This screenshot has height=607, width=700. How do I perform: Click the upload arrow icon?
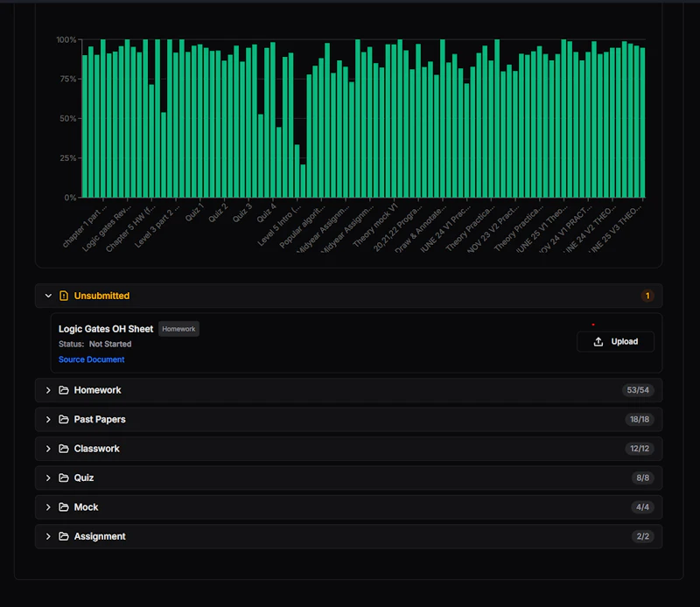598,341
